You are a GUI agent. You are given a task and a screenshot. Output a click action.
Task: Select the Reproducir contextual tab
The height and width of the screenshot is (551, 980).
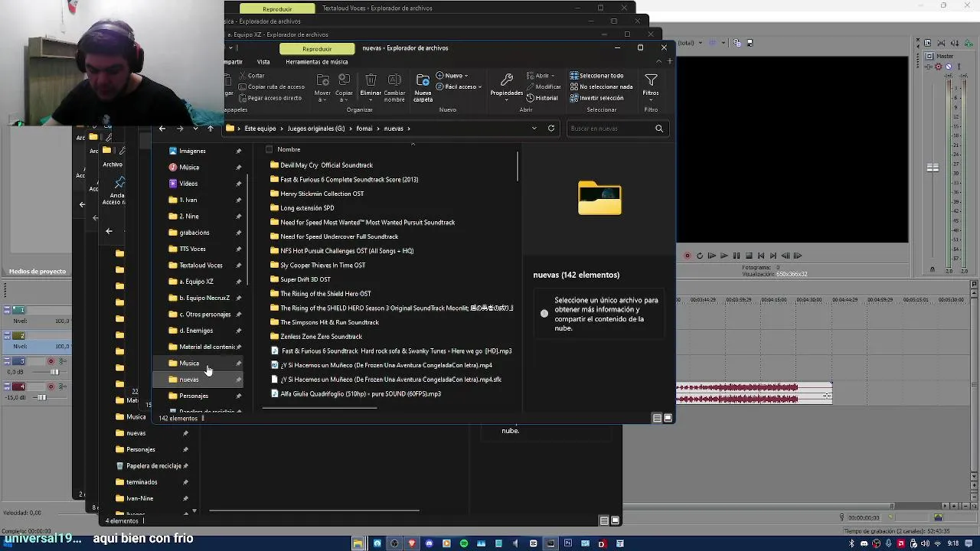[317, 48]
